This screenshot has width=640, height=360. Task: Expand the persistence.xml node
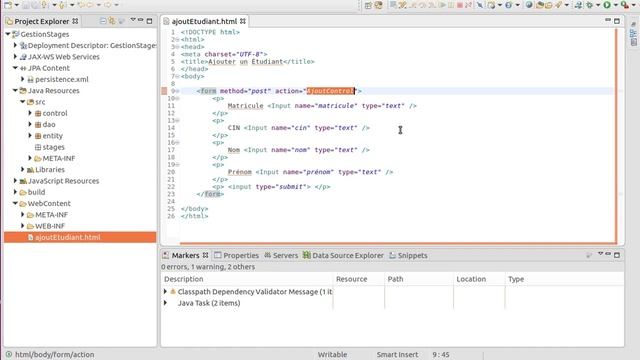pos(23,79)
